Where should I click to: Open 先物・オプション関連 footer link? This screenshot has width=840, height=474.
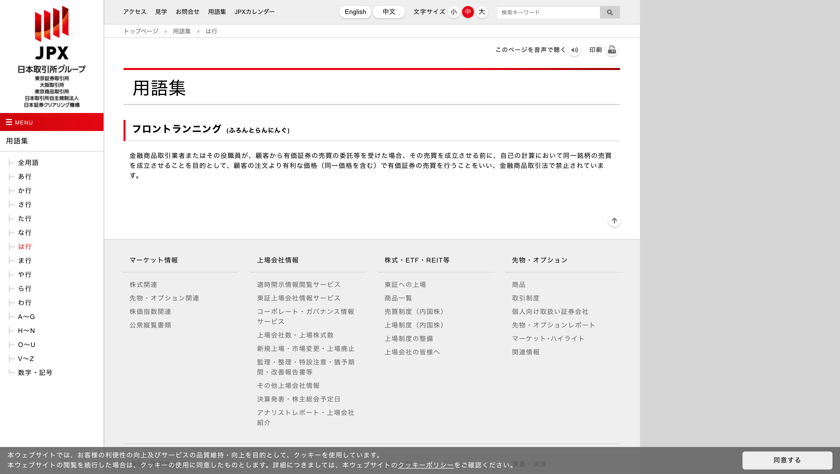pyautogui.click(x=164, y=298)
